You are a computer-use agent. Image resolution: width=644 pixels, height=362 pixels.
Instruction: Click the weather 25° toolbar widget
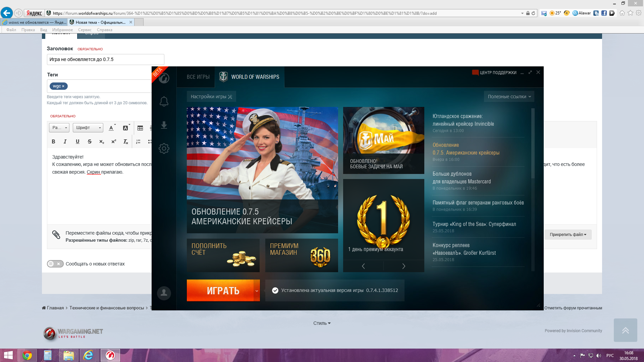coord(555,13)
